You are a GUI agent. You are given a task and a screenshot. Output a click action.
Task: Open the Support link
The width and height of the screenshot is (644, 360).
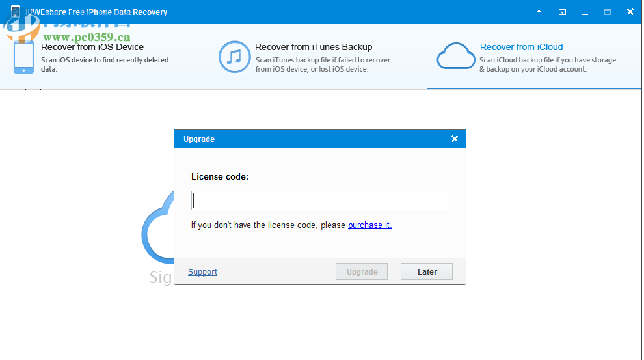coord(202,271)
